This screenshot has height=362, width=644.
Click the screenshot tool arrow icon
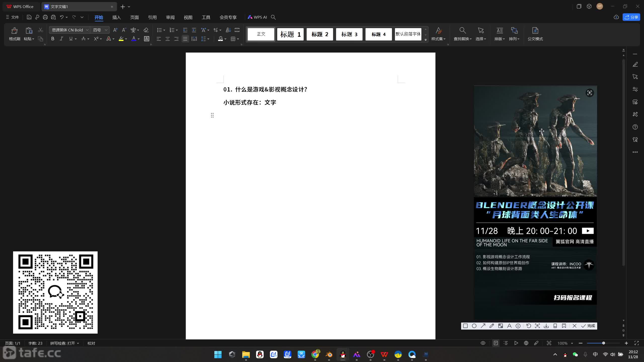[483, 326]
